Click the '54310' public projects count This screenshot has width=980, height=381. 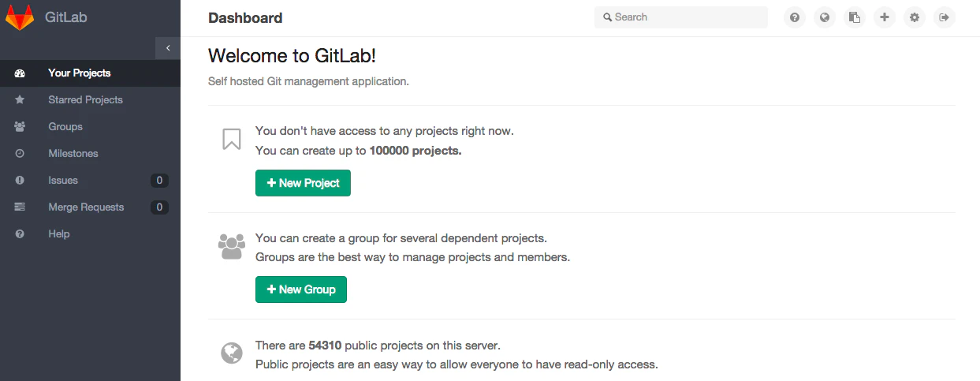(325, 346)
